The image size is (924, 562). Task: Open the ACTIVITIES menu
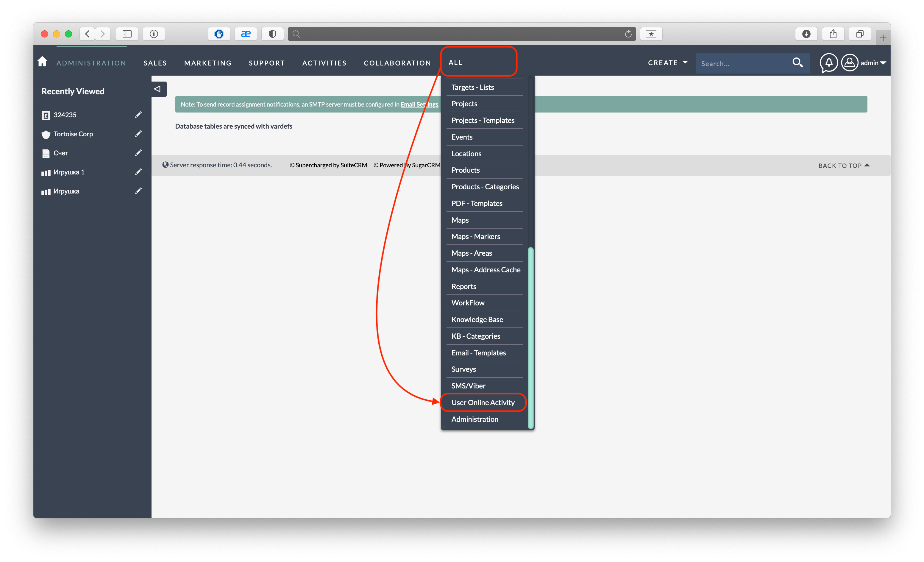tap(324, 63)
